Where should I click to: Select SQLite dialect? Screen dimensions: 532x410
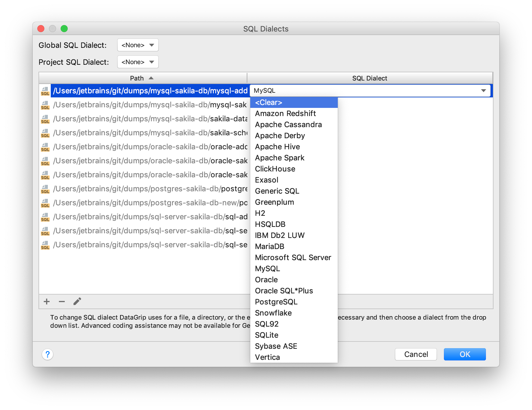(x=294, y=335)
